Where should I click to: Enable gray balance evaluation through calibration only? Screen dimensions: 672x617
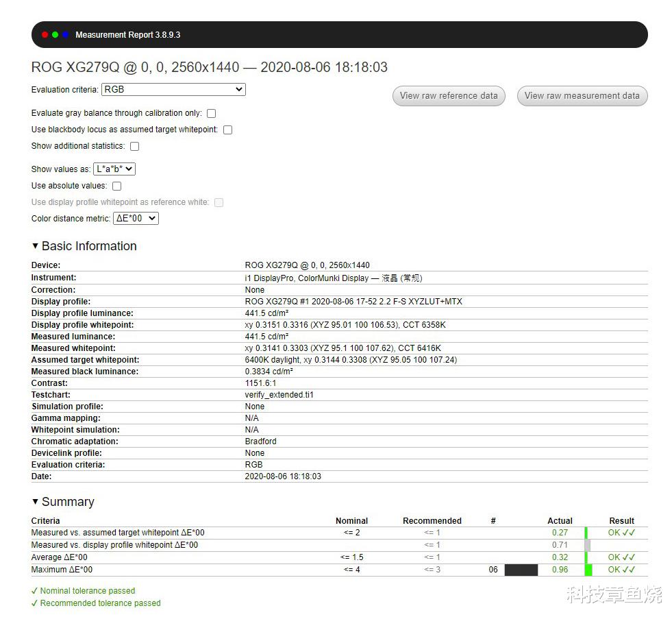[211, 113]
